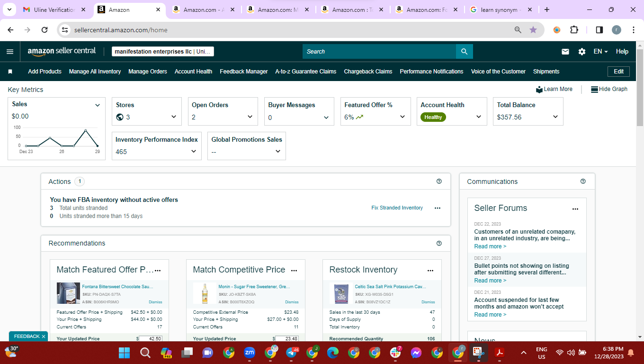View site information icon in address bar

pyautogui.click(x=65, y=30)
